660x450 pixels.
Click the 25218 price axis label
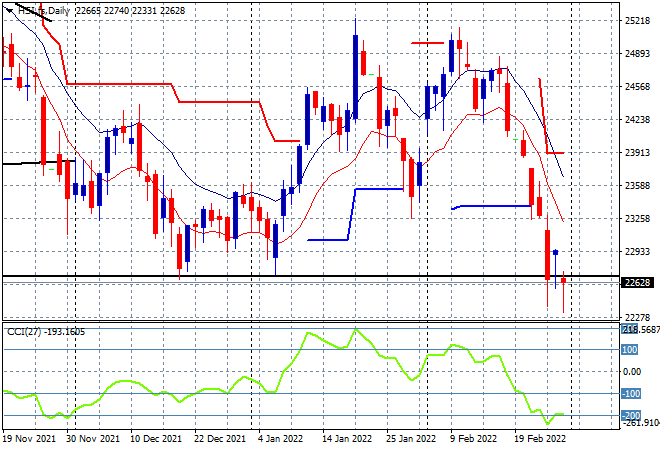point(637,21)
